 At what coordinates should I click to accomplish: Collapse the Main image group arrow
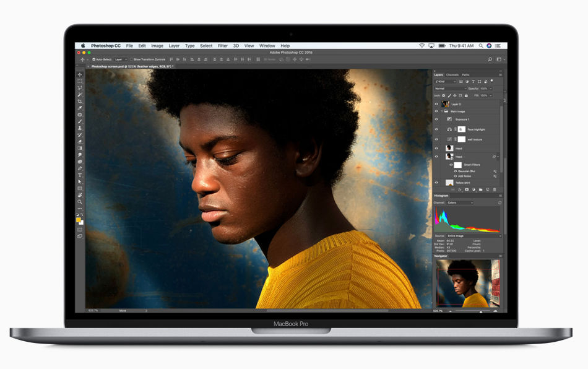442,111
